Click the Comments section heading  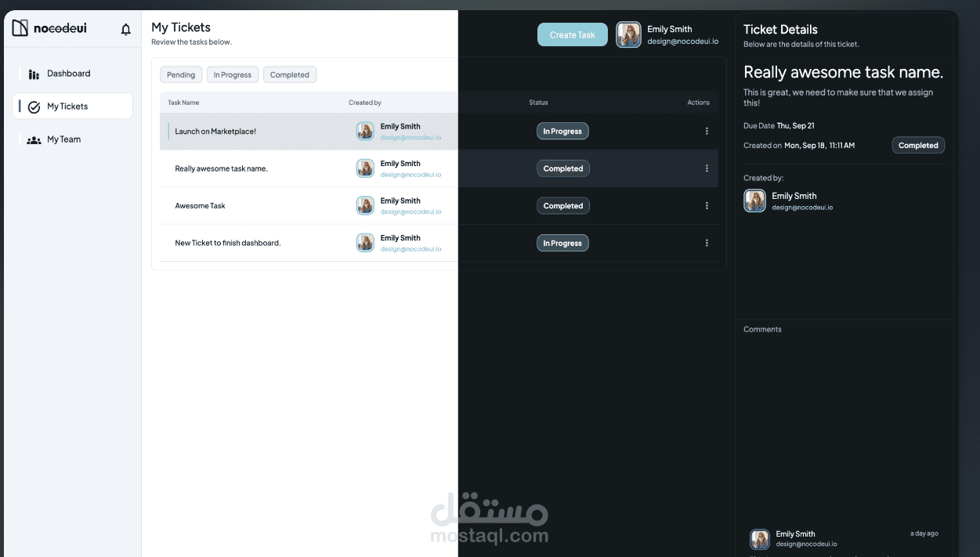762,330
